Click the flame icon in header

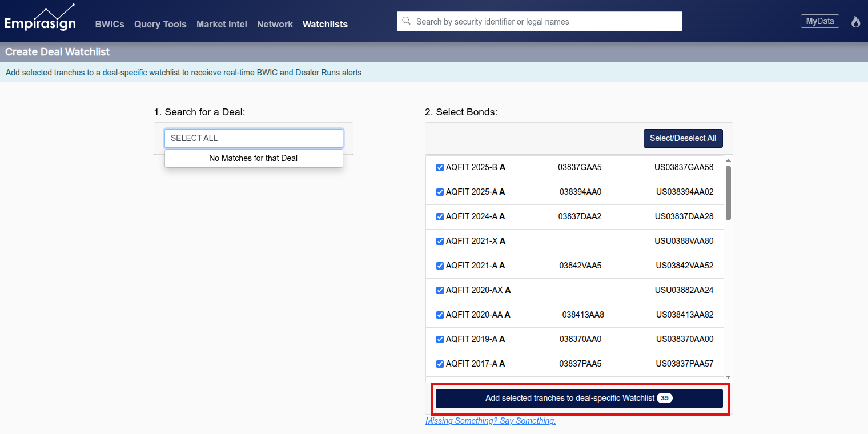tap(855, 22)
